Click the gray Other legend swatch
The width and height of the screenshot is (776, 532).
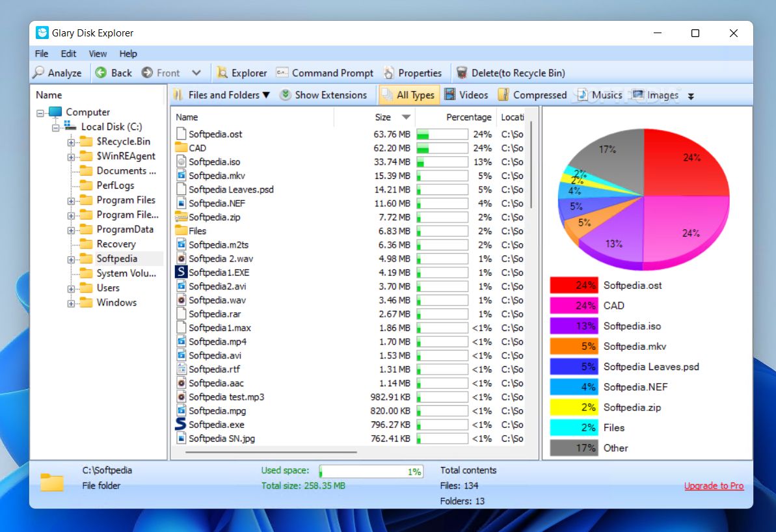click(574, 447)
